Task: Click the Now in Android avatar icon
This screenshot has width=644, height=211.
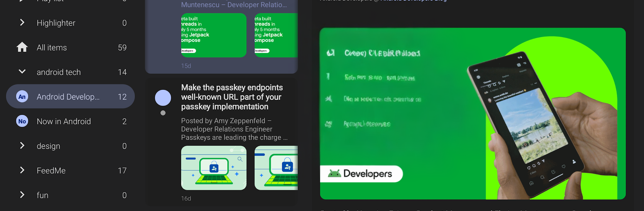Action: [x=22, y=121]
